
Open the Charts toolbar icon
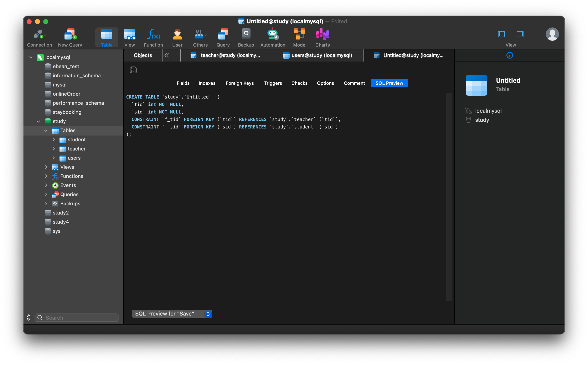(x=323, y=37)
